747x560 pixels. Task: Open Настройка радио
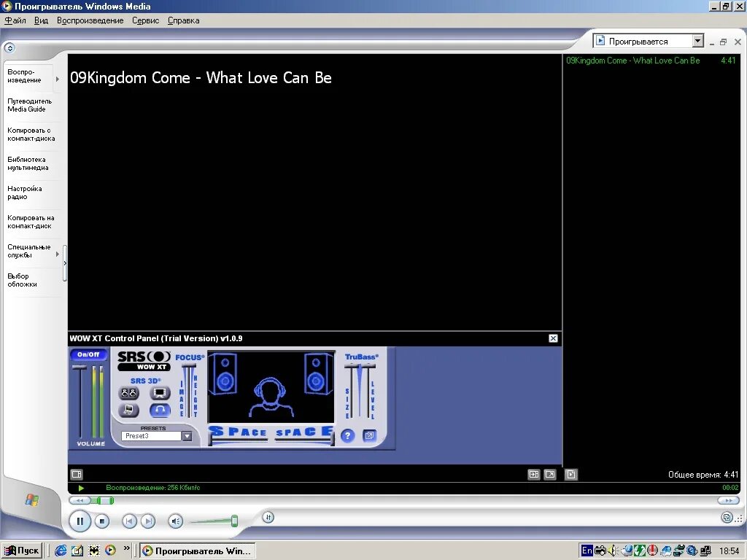25,192
